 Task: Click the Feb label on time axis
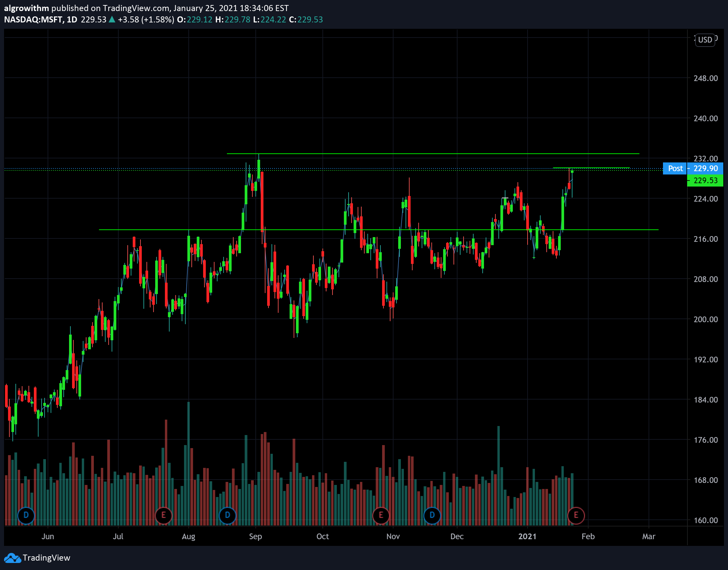point(588,537)
